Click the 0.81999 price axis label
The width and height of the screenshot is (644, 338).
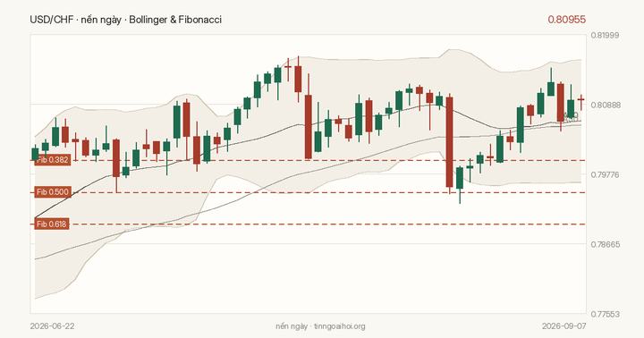pyautogui.click(x=605, y=35)
